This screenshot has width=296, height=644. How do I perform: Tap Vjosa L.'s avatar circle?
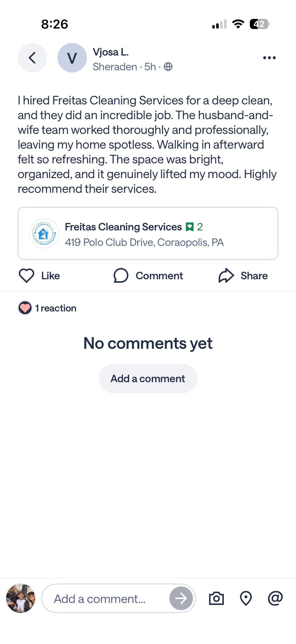[72, 58]
